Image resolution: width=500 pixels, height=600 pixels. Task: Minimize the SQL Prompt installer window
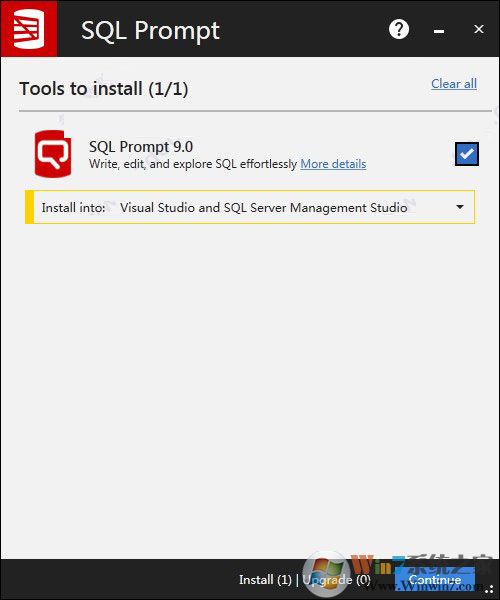[x=439, y=31]
